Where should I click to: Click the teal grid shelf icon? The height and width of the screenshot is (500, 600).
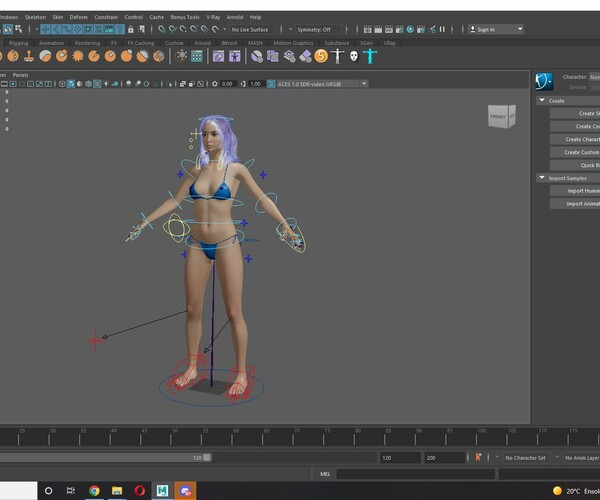click(x=197, y=57)
